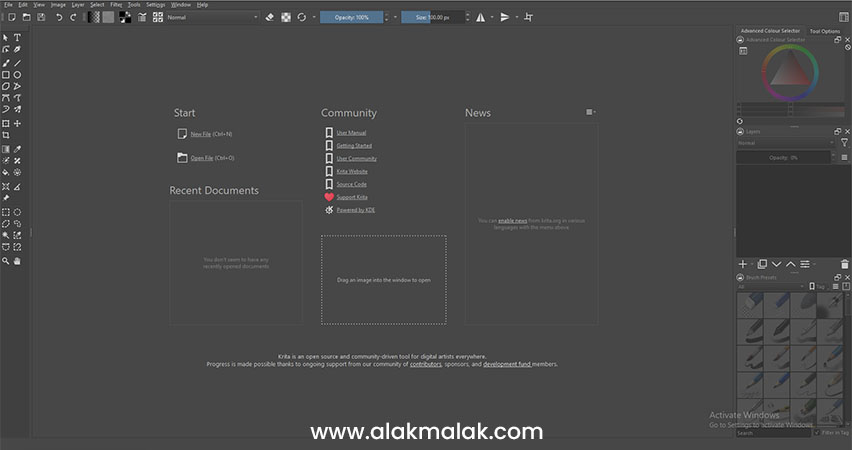Open the Layers panel blend mode dropdown

(786, 143)
